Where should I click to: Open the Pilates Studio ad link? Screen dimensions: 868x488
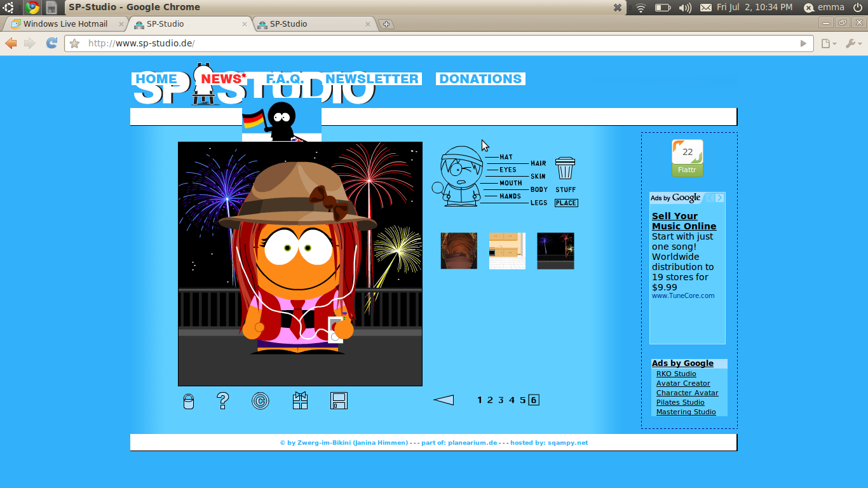tap(681, 402)
